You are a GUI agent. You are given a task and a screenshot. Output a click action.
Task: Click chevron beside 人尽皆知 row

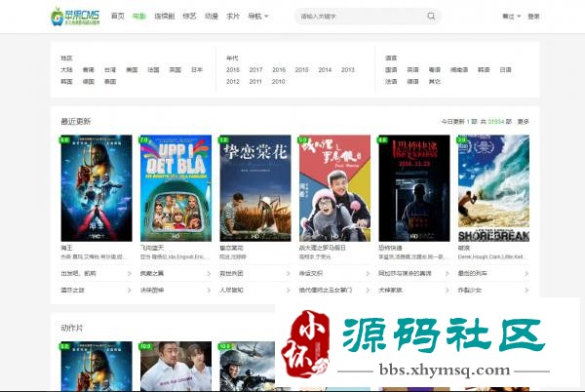pos(288,291)
